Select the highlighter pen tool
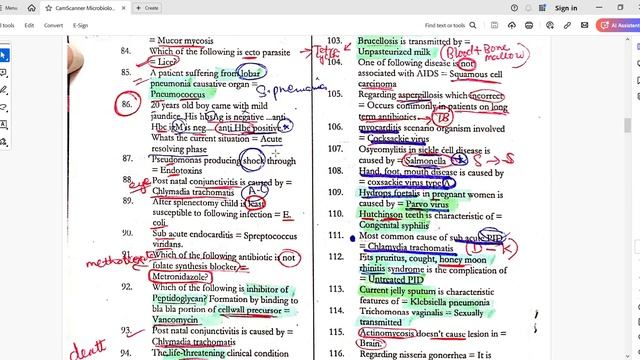Viewport: 640px width, 360px height. pyautogui.click(x=4, y=90)
